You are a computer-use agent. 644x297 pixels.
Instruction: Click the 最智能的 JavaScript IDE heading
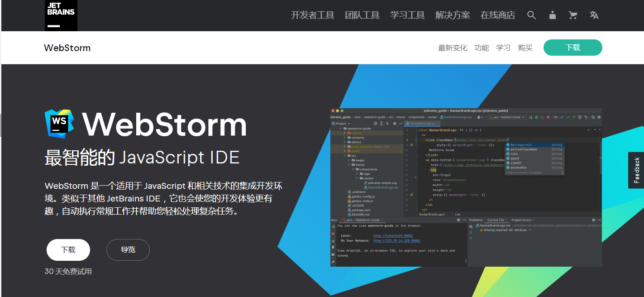coord(142,158)
